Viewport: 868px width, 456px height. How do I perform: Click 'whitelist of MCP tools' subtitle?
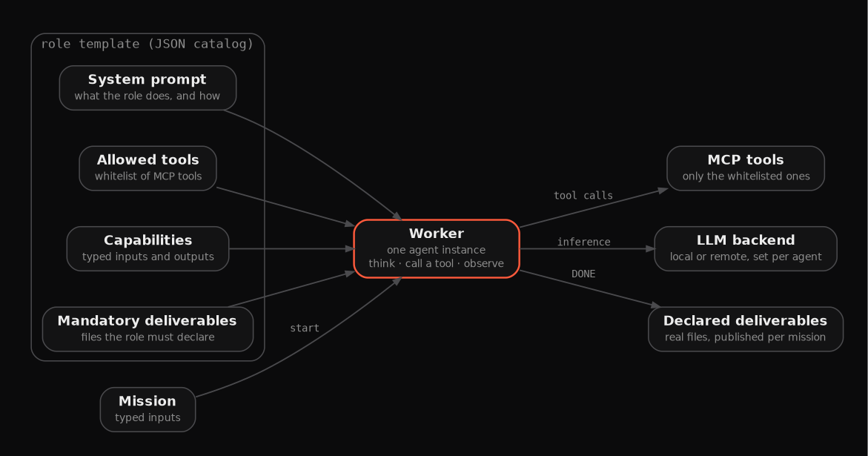pyautogui.click(x=148, y=176)
